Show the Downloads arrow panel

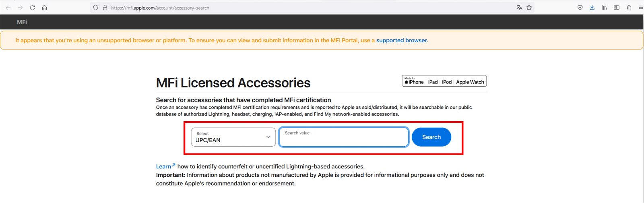tap(592, 8)
